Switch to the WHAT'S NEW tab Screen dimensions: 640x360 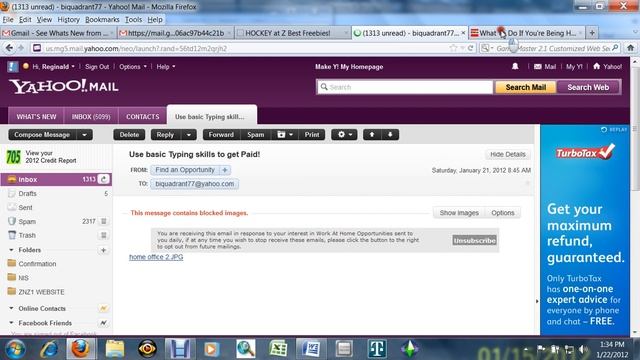coord(36,117)
